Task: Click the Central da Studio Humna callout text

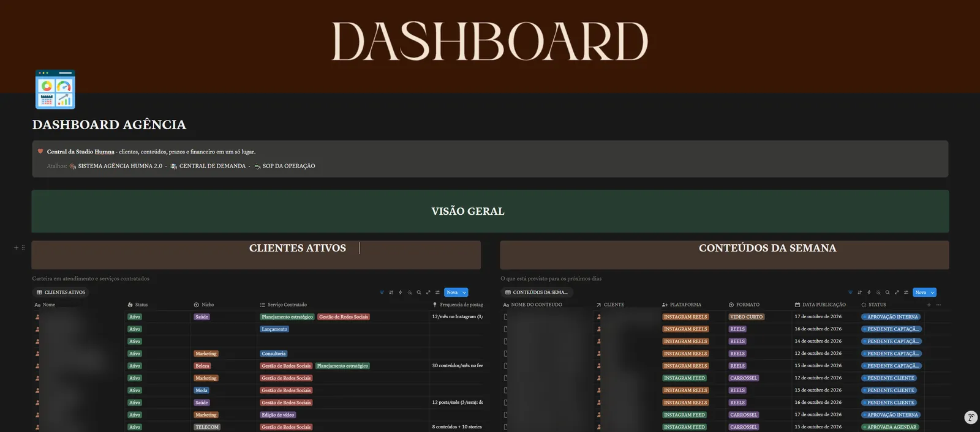Action: tap(151, 152)
